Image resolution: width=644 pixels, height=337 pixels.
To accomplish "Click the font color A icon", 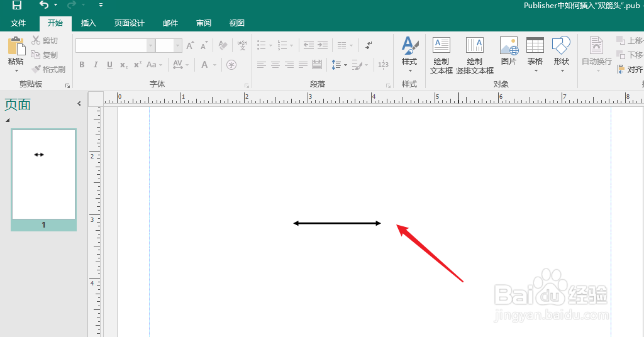I will [204, 64].
